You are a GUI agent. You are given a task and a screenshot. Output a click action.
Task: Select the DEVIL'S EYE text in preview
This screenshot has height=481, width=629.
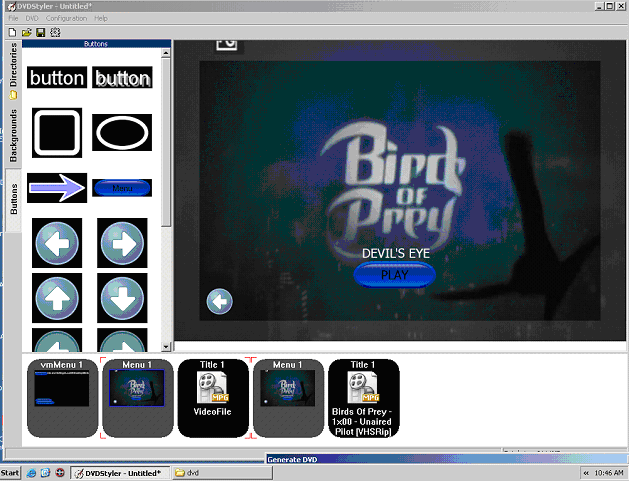(x=396, y=254)
